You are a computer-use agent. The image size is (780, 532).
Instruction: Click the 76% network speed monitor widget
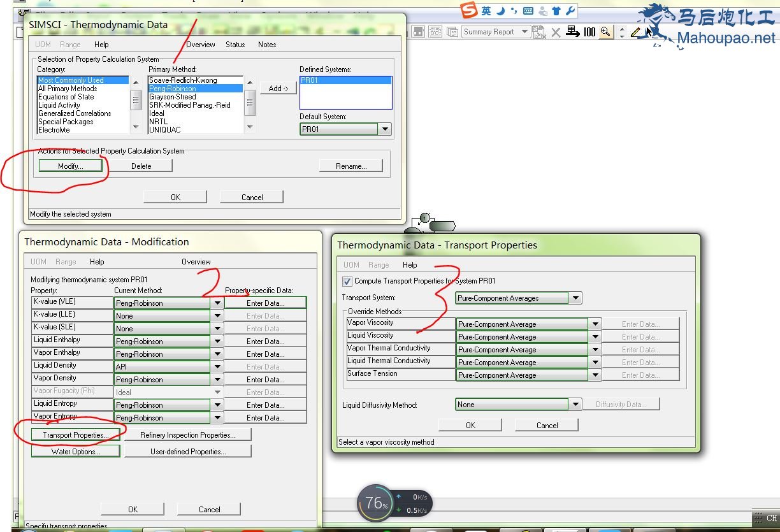coord(395,503)
